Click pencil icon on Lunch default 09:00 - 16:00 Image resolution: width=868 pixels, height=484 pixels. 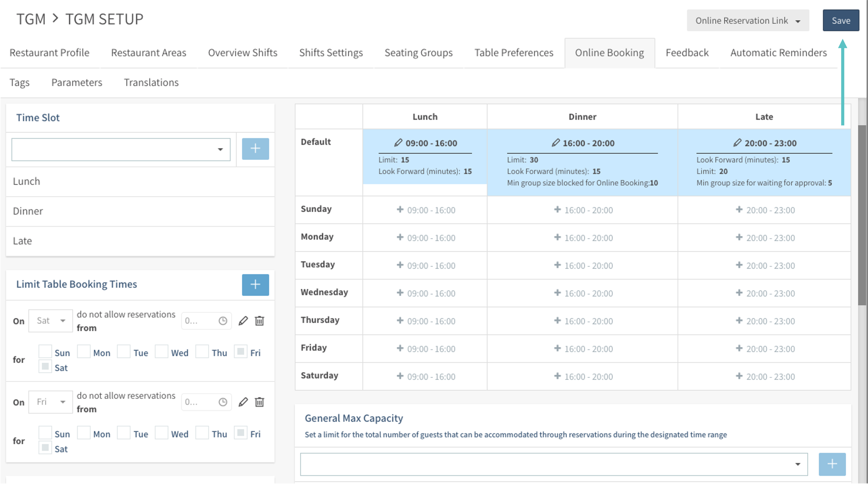[398, 143]
